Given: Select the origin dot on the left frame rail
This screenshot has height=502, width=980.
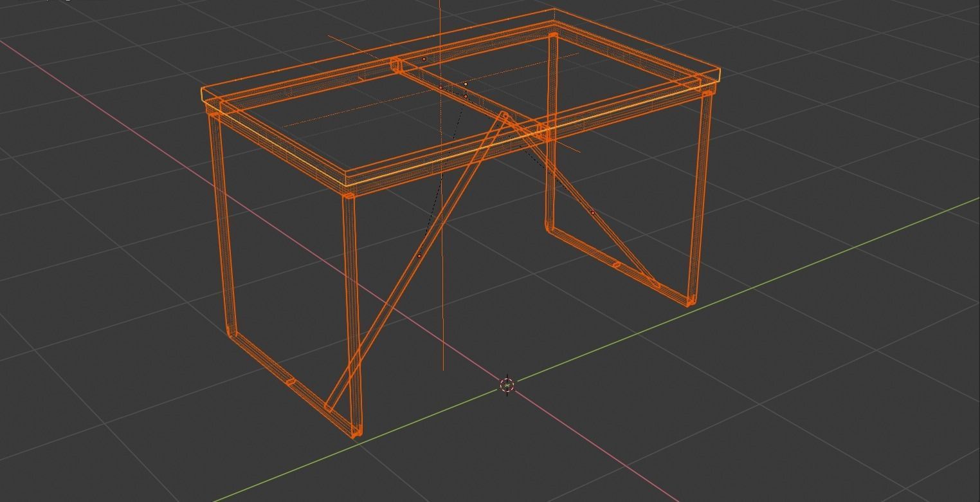Looking at the screenshot, I should point(440,88).
